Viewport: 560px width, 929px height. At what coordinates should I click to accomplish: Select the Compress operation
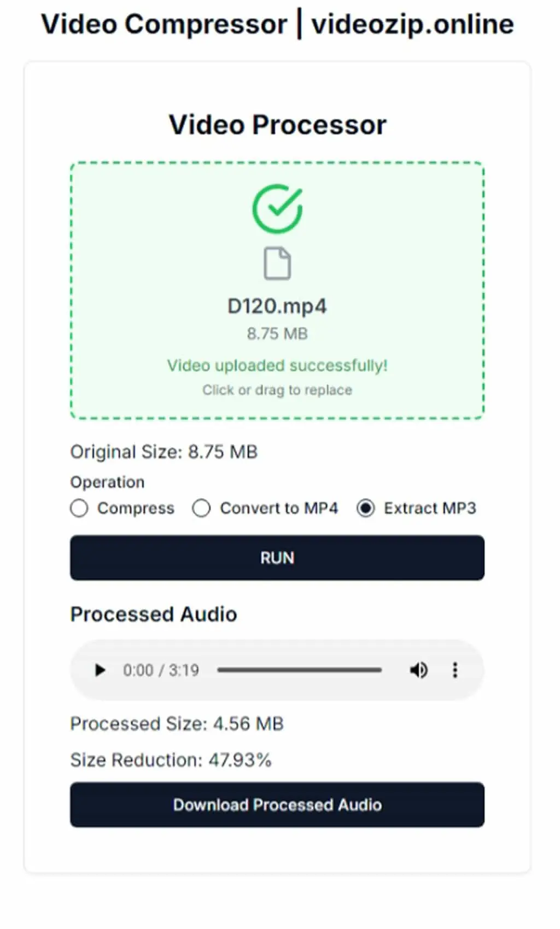[x=79, y=508]
